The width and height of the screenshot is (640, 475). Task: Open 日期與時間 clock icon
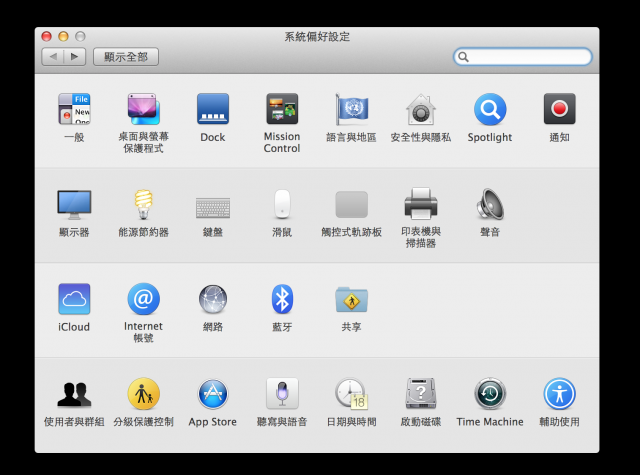tap(351, 394)
